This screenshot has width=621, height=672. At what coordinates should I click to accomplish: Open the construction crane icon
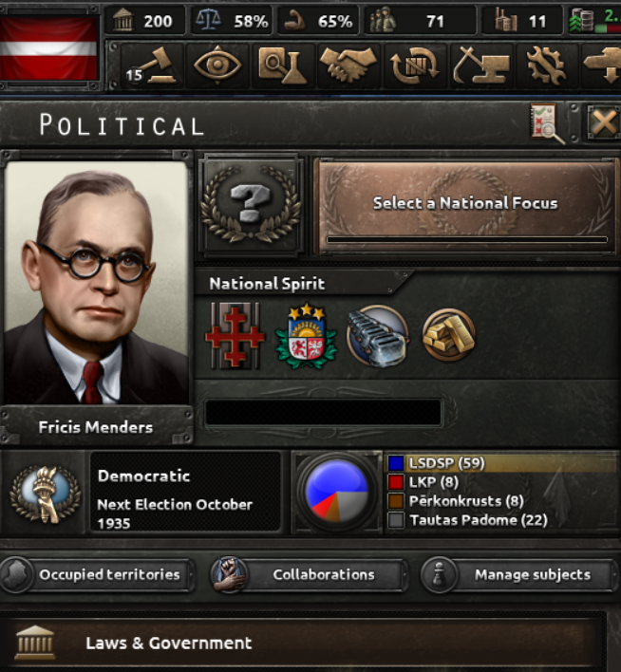coord(480,65)
